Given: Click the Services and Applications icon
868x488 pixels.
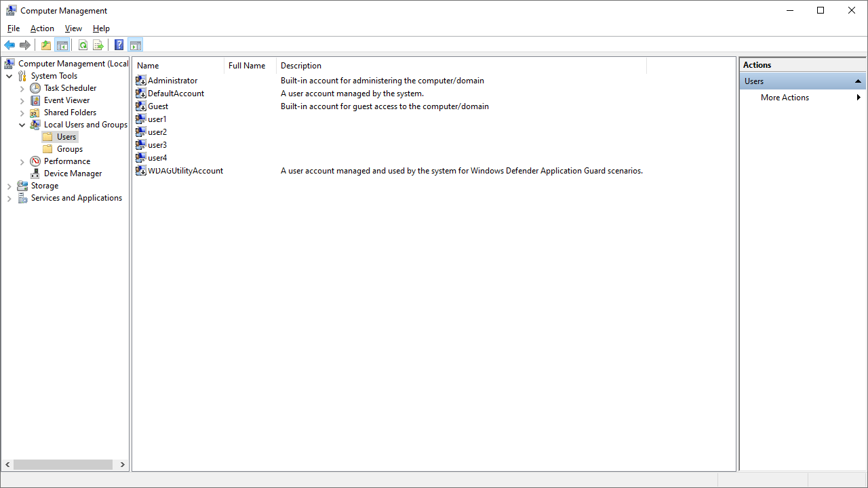Looking at the screenshot, I should point(22,198).
